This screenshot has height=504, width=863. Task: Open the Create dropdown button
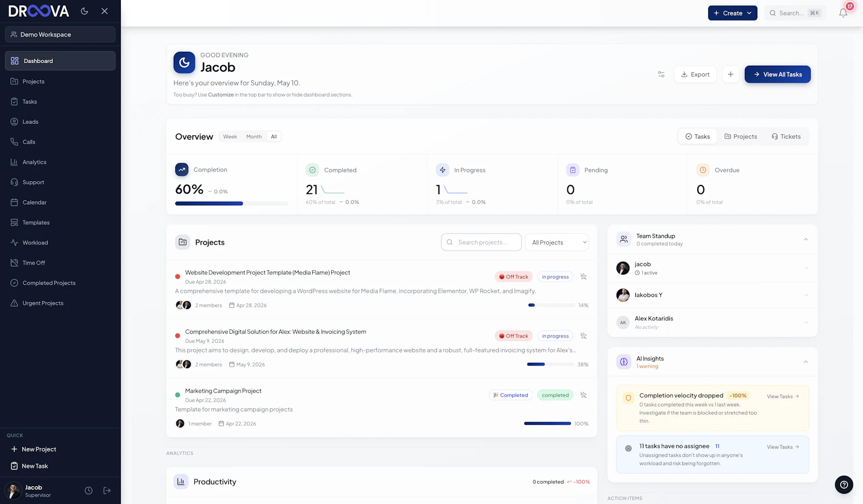coord(732,13)
